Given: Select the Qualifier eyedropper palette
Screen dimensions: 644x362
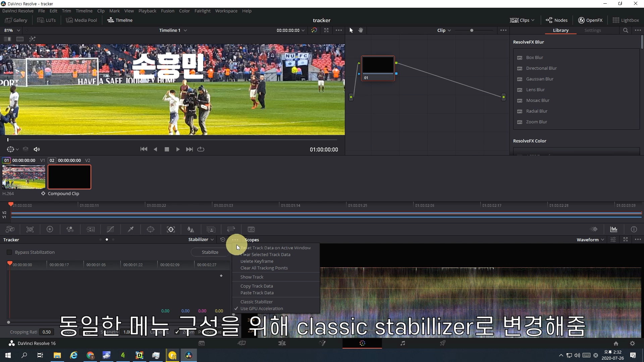Looking at the screenshot, I should (130, 229).
